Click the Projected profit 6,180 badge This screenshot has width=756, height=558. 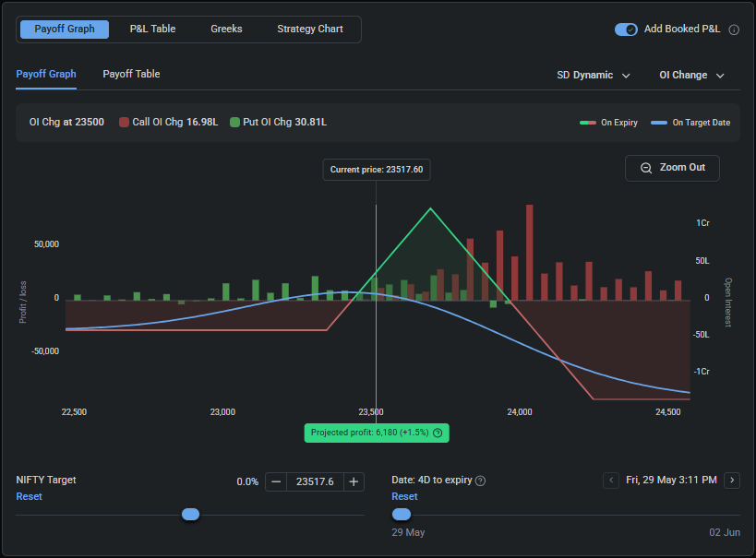377,433
